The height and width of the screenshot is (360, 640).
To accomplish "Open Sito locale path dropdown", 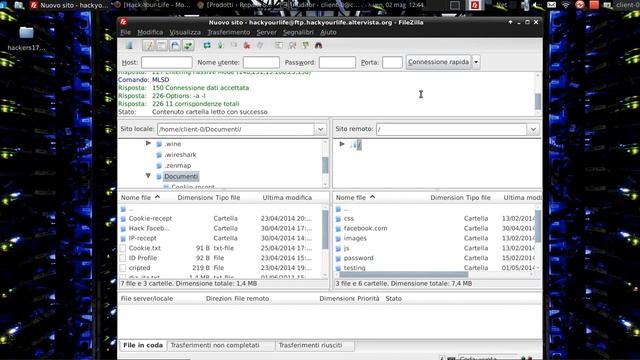I will (x=320, y=129).
